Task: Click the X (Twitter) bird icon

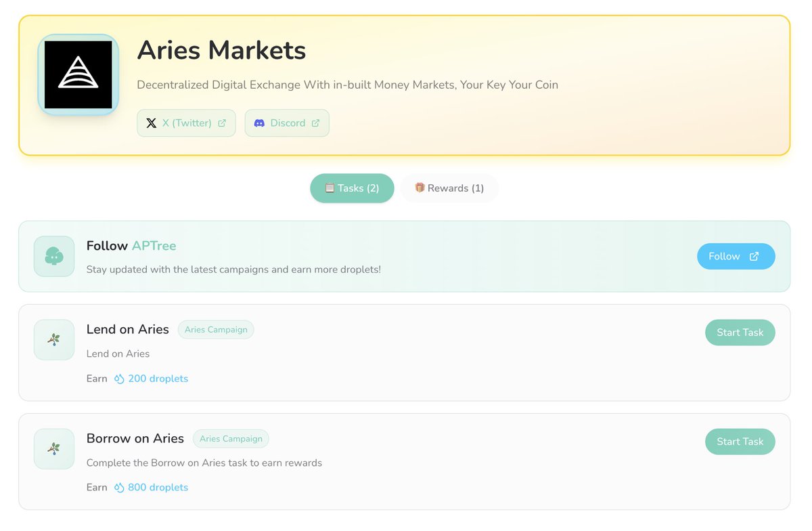Action: click(152, 123)
